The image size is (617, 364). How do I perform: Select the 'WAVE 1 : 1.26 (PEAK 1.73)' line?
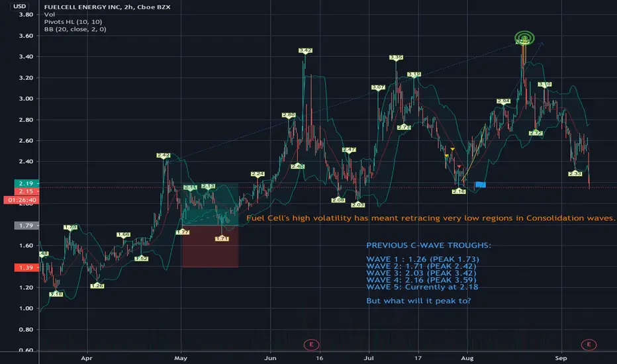pos(422,259)
